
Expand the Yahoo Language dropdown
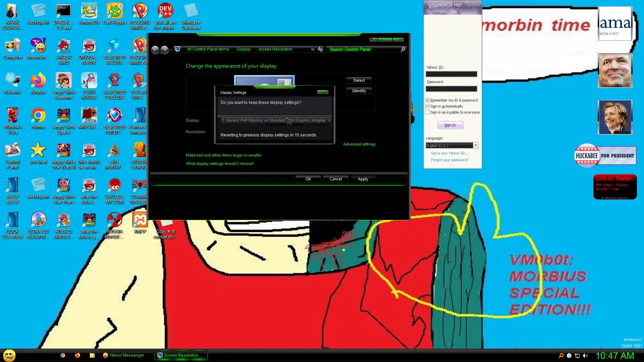click(x=475, y=145)
